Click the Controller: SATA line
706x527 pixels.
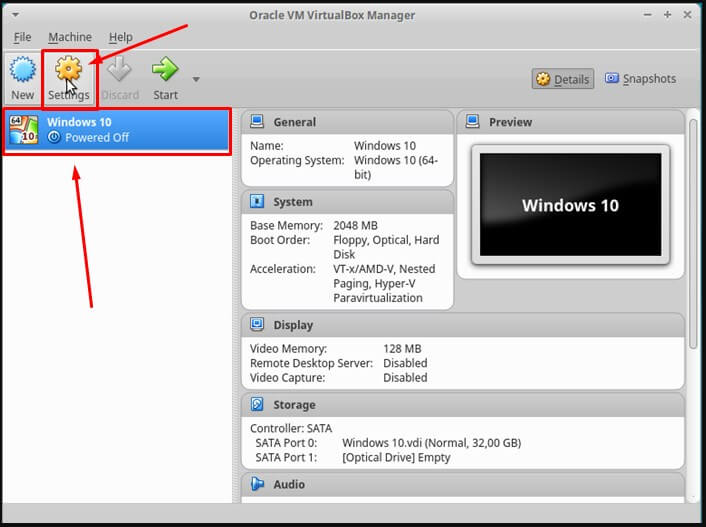pyautogui.click(x=291, y=428)
